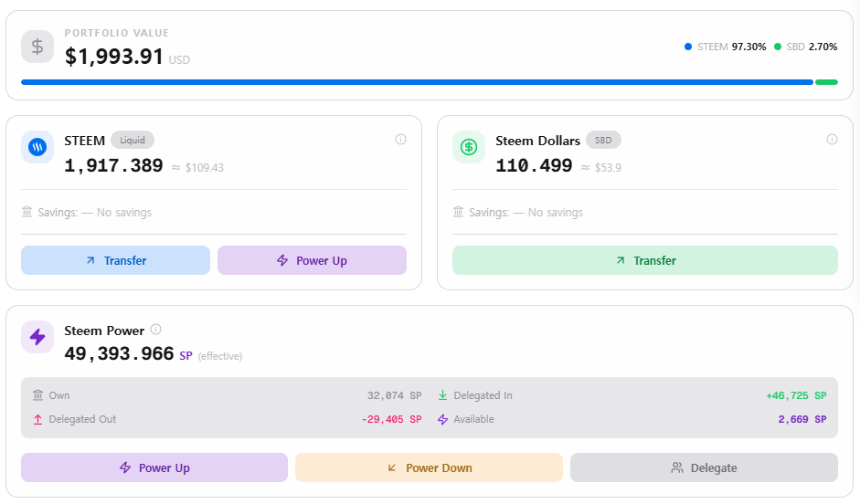Click the STEEM balance 1,917.389
Viewport: 860px width, 504px height.
(113, 165)
